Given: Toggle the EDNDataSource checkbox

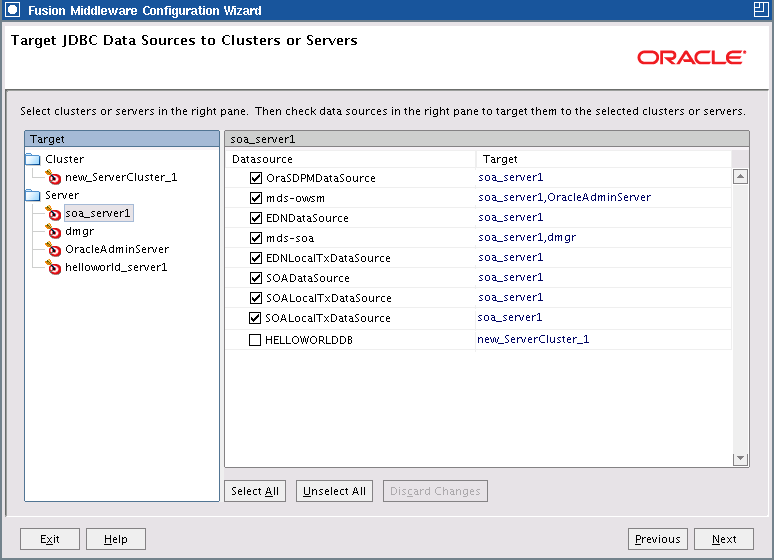Looking at the screenshot, I should tap(256, 218).
